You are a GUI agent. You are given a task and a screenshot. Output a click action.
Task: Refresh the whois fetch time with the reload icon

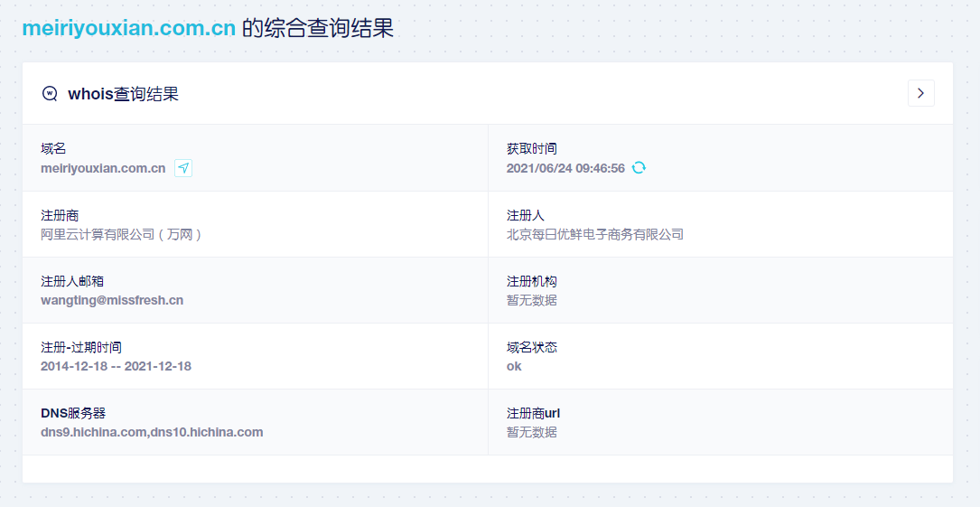click(x=638, y=167)
